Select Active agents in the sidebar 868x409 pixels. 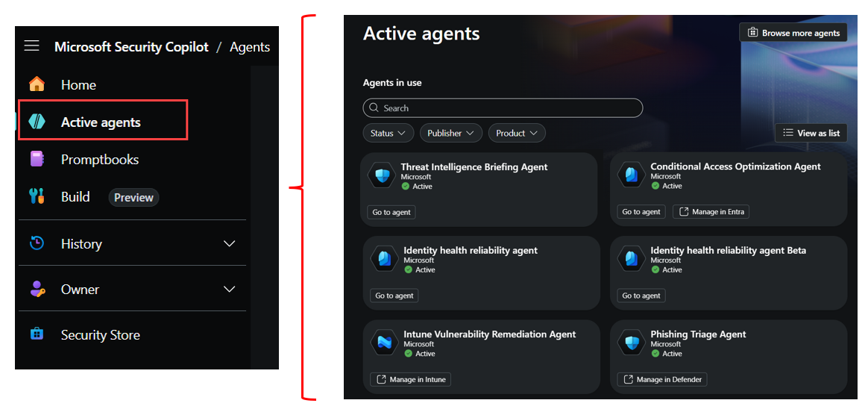(x=101, y=122)
